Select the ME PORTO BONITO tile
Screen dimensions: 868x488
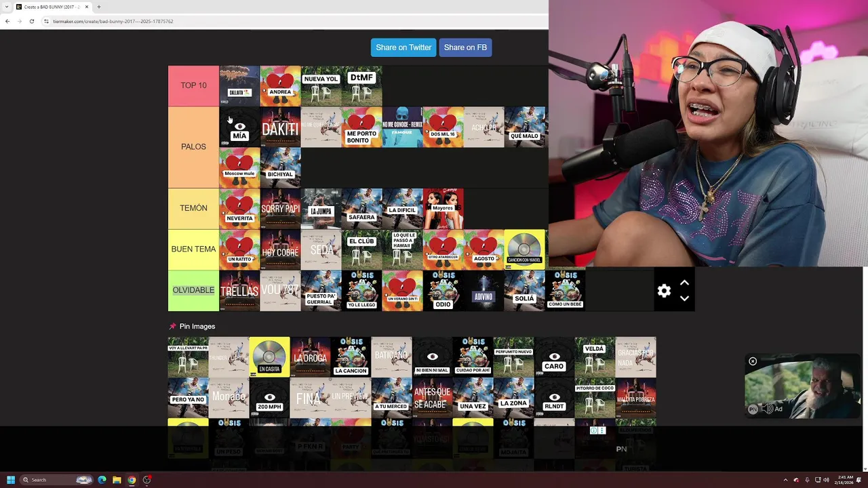tap(361, 127)
